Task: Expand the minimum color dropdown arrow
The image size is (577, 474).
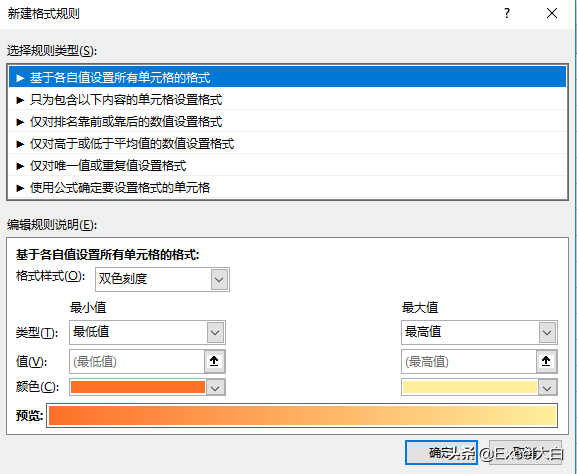Action: coord(216,388)
